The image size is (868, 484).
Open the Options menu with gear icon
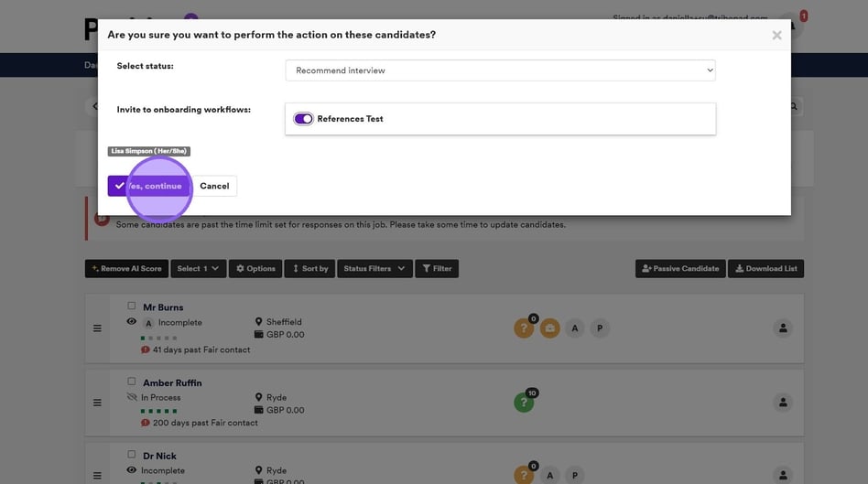click(x=255, y=269)
